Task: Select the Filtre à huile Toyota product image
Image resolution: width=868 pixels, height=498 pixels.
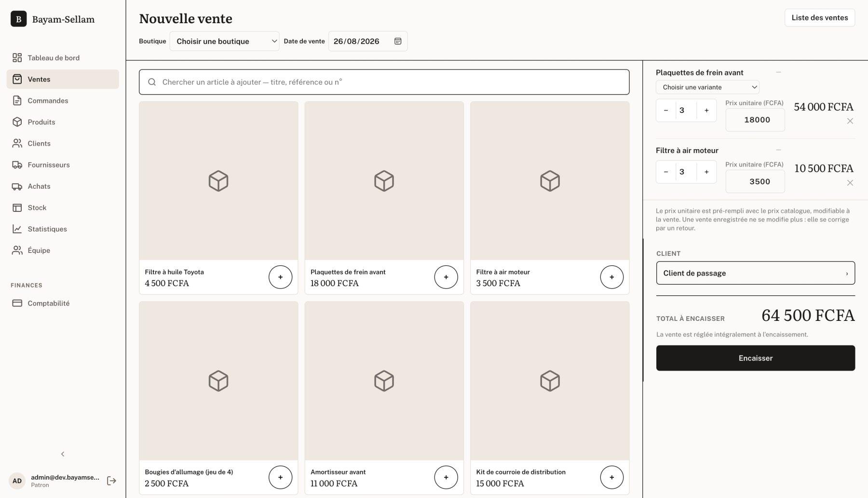Action: coord(218,181)
